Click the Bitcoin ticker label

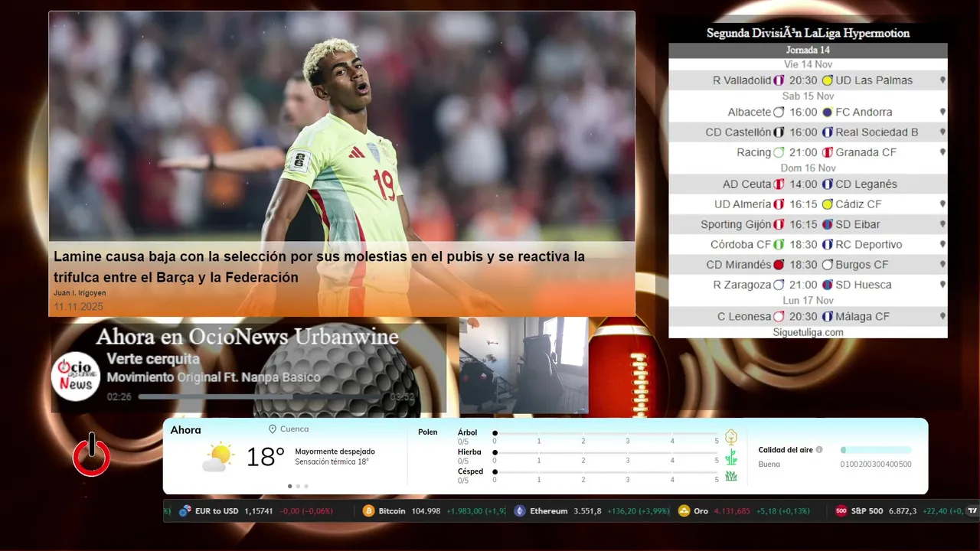[x=392, y=511]
